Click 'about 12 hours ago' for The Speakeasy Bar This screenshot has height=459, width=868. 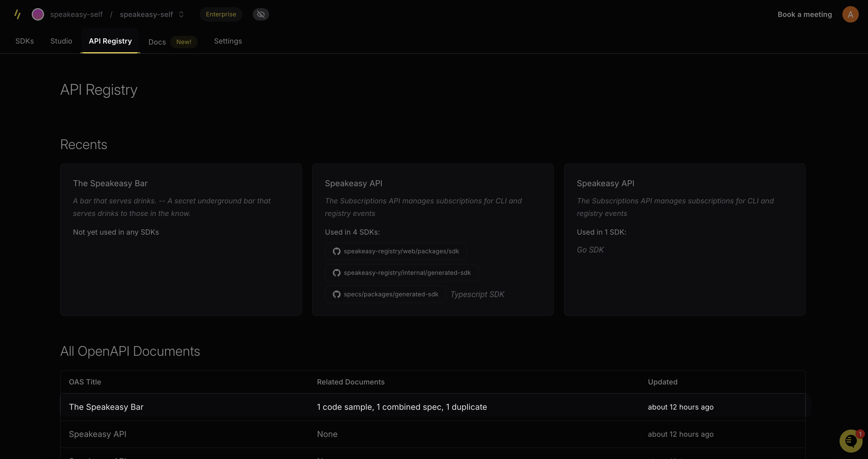681,407
